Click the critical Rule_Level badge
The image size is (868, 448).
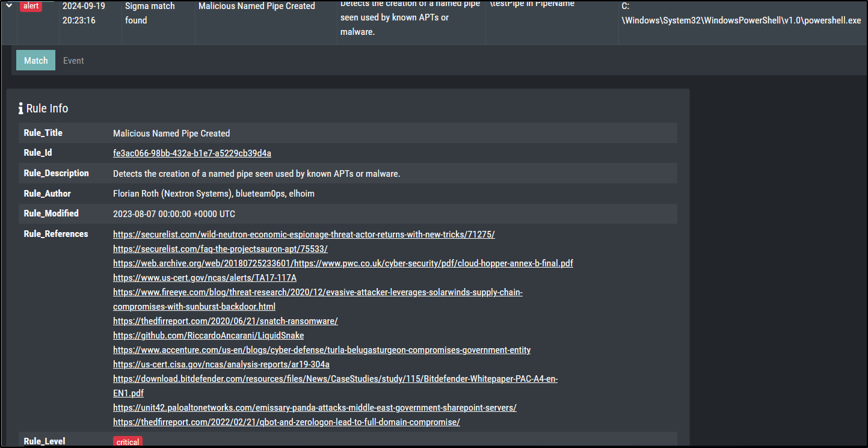click(x=127, y=441)
